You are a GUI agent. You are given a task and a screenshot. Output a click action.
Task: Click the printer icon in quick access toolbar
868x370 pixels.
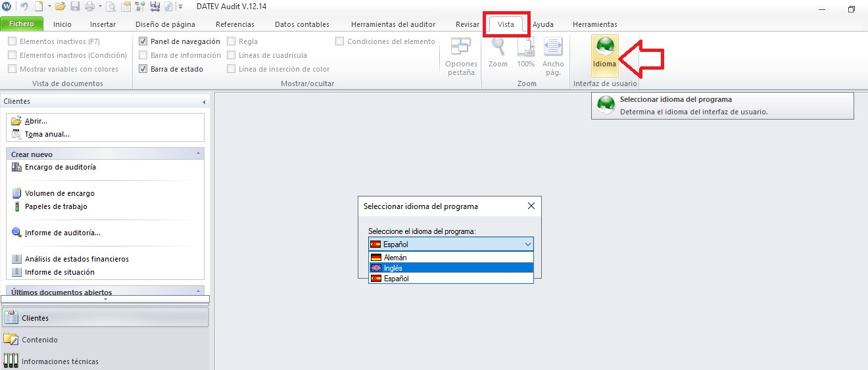89,7
